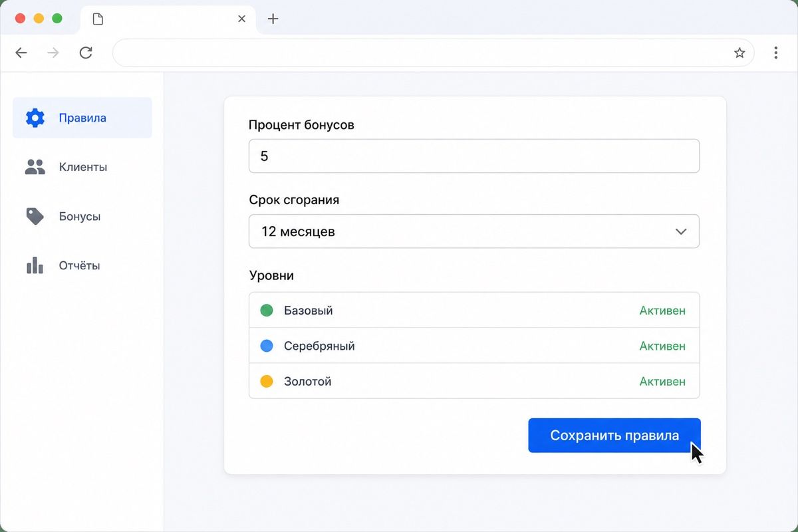Click the green dot for Базовый
The image size is (798, 532).
pyautogui.click(x=267, y=311)
